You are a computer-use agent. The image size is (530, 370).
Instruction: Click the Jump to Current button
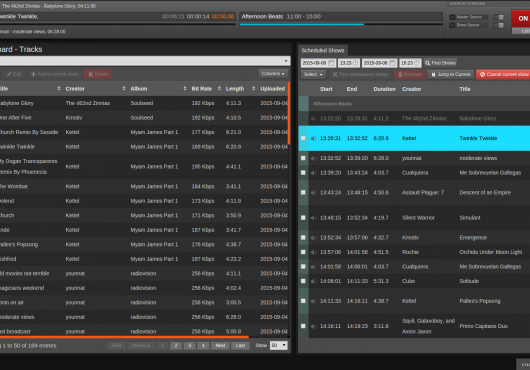[451, 74]
